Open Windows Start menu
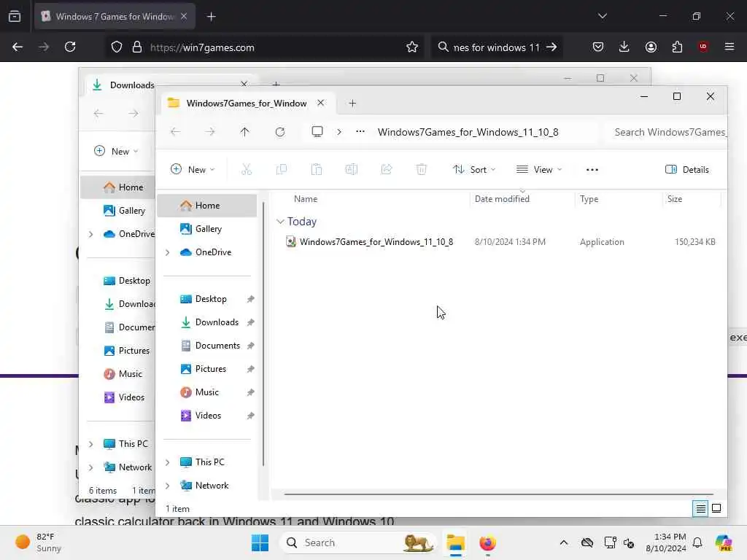The width and height of the screenshot is (747, 560). click(x=260, y=542)
